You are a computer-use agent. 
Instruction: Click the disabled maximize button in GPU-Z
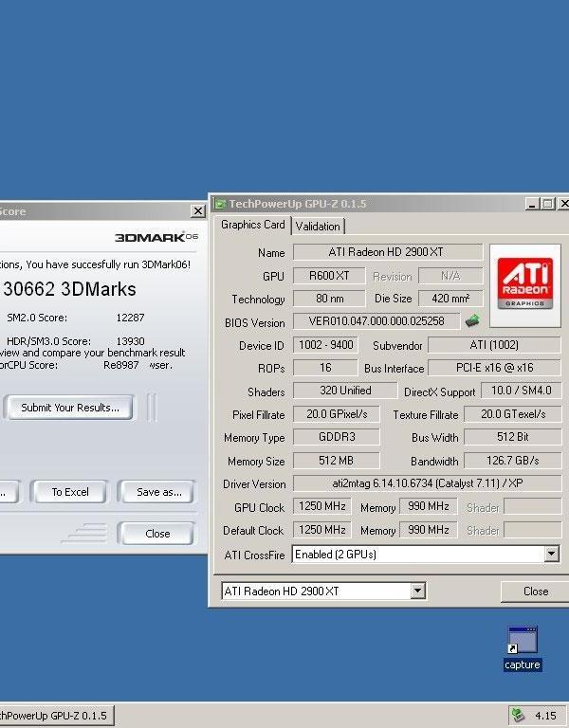(548, 204)
